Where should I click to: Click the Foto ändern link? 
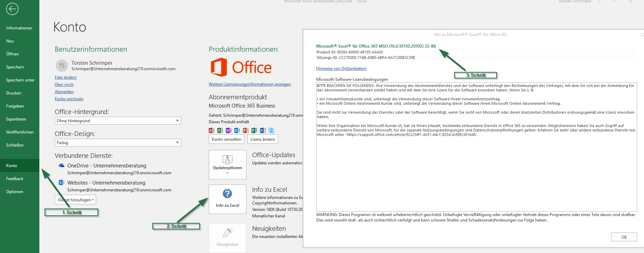tap(66, 77)
